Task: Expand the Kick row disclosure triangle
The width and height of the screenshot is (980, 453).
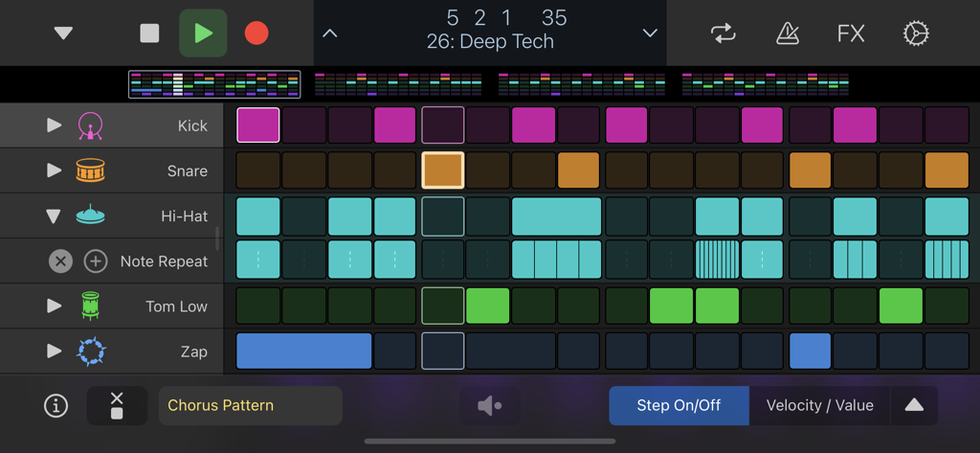Action: click(55, 125)
